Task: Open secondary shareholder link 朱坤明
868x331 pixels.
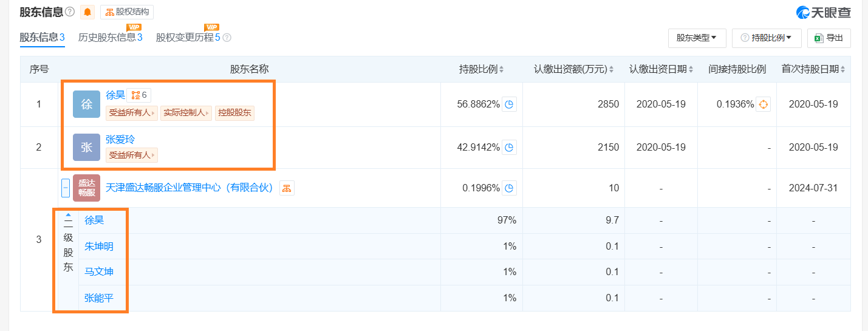Action: pyautogui.click(x=99, y=246)
